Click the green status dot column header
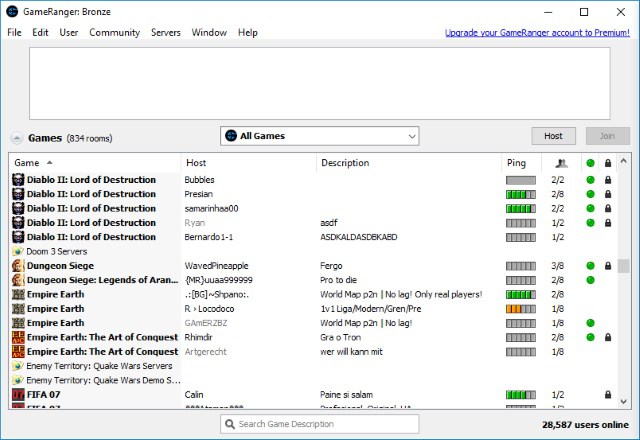The image size is (640, 440). point(590,163)
